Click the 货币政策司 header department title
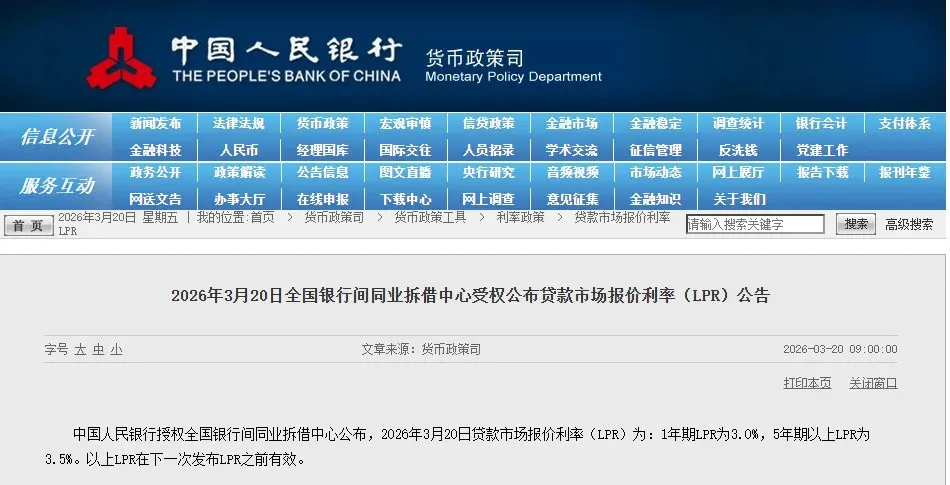The width and height of the screenshot is (950, 485). click(x=474, y=58)
